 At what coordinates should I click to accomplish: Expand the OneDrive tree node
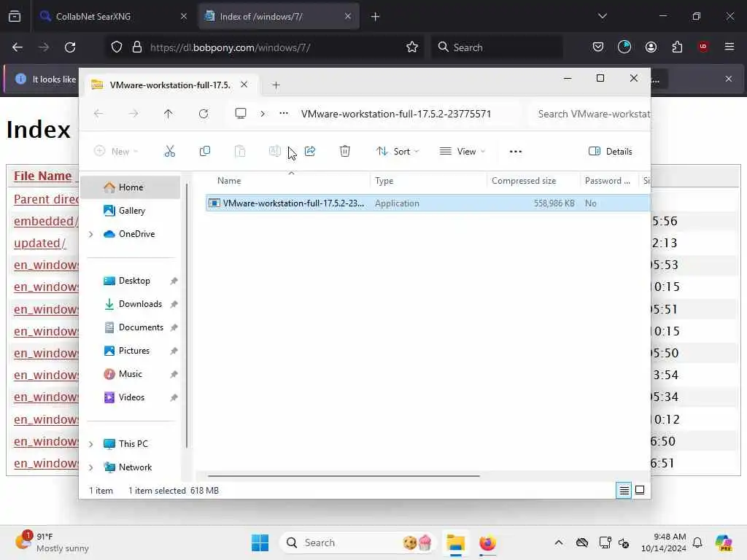tap(91, 234)
